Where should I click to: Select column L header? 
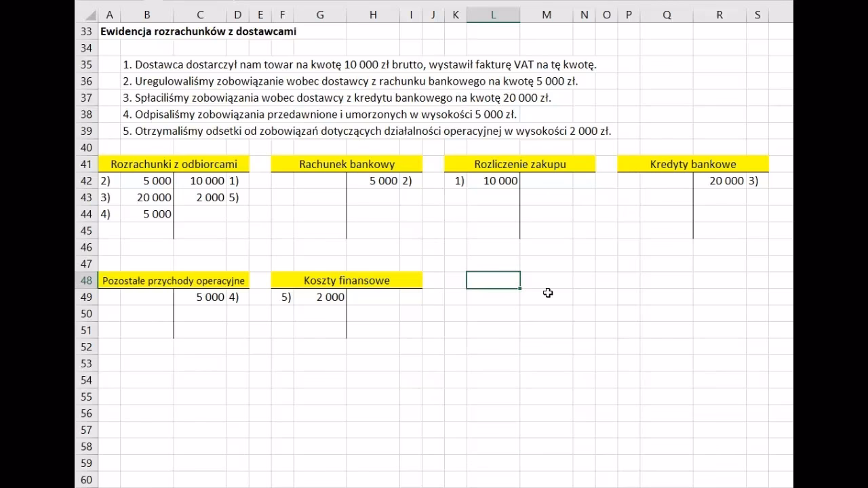click(493, 15)
